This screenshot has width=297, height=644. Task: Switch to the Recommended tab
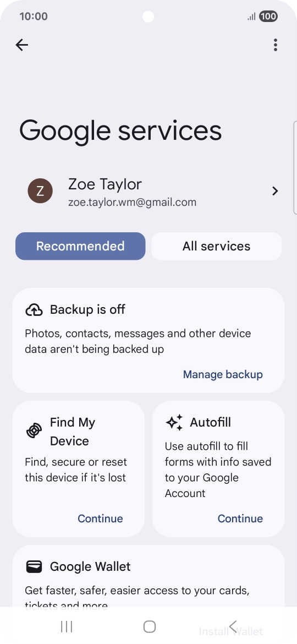[80, 246]
